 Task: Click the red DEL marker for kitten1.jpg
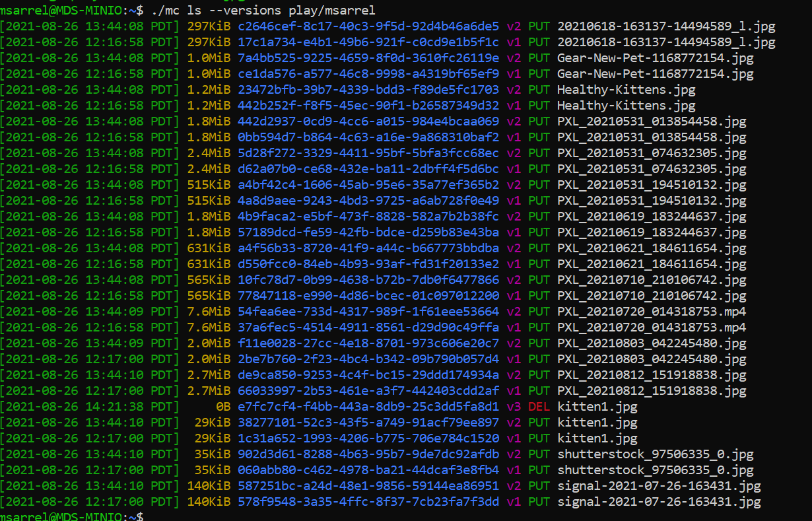click(x=539, y=407)
